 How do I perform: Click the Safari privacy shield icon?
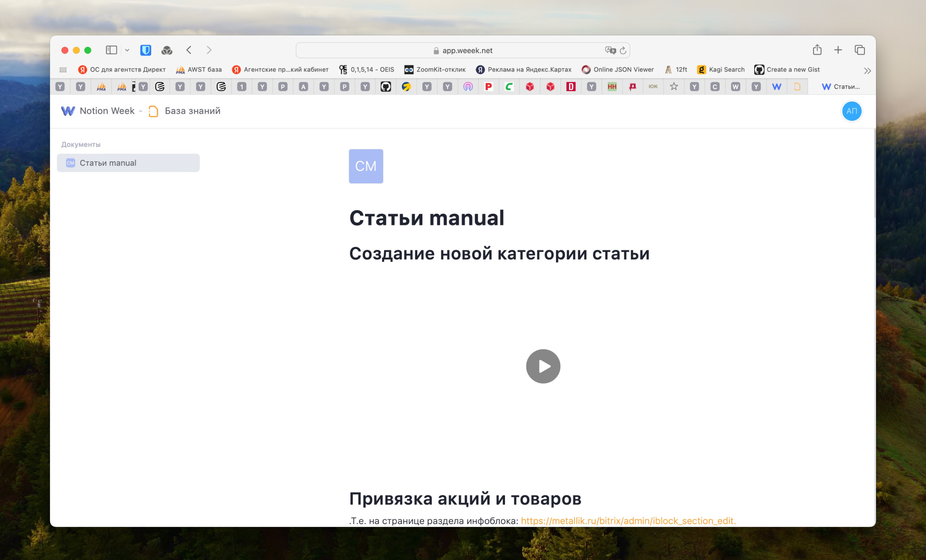point(146,50)
